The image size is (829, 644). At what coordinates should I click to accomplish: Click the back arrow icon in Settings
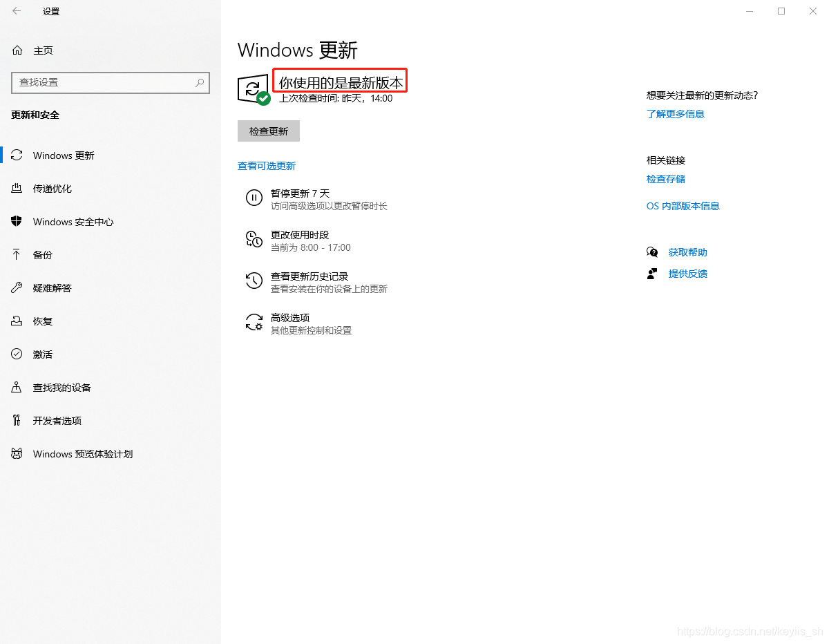coord(17,11)
